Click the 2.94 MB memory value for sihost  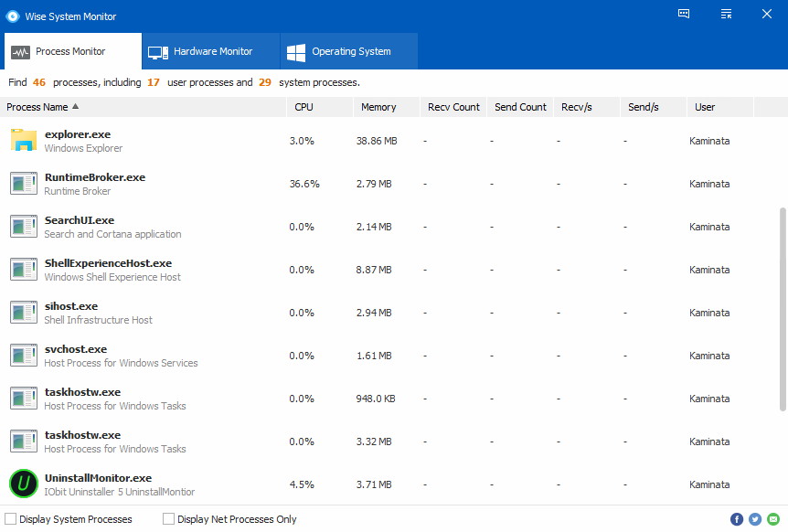373,313
